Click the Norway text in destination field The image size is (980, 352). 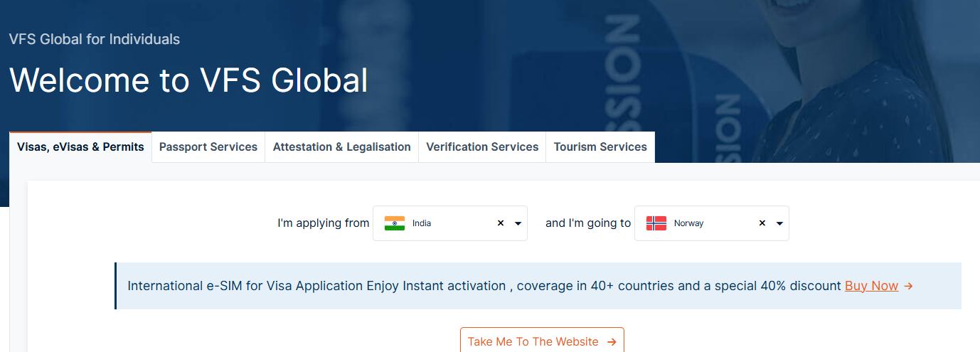tap(688, 223)
